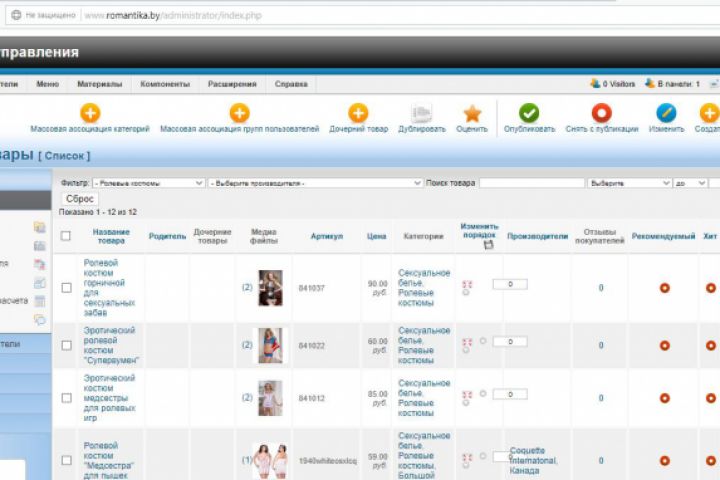
Task: Open the Справка menu
Action: pyautogui.click(x=291, y=84)
